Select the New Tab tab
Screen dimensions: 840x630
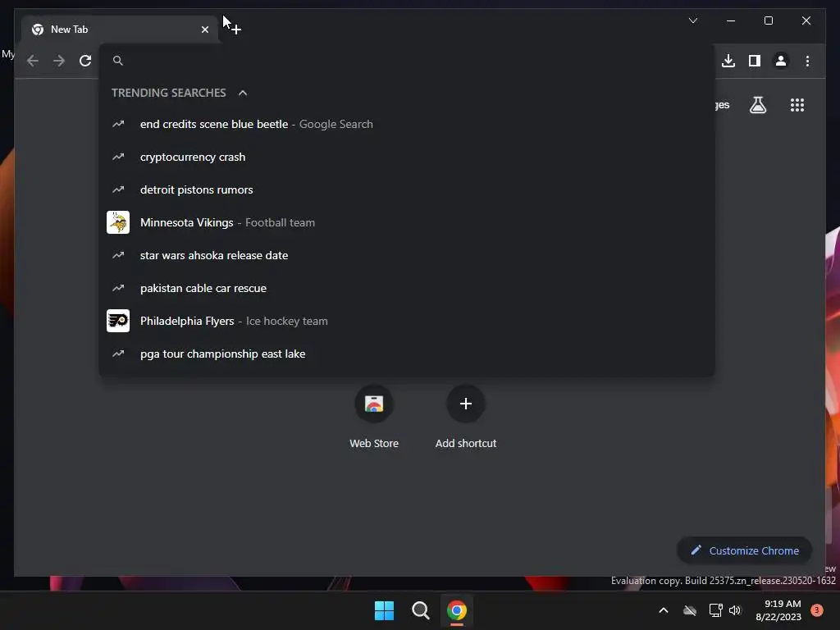[120, 30]
